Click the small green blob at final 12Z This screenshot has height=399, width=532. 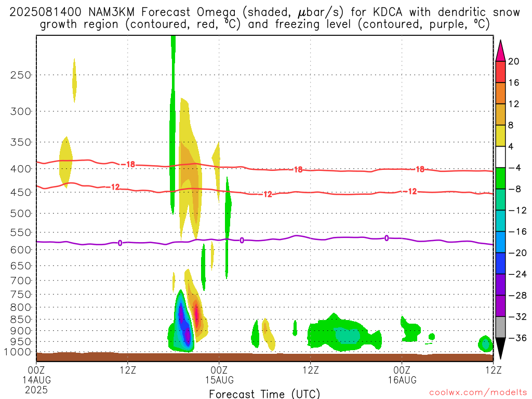pyautogui.click(x=486, y=344)
